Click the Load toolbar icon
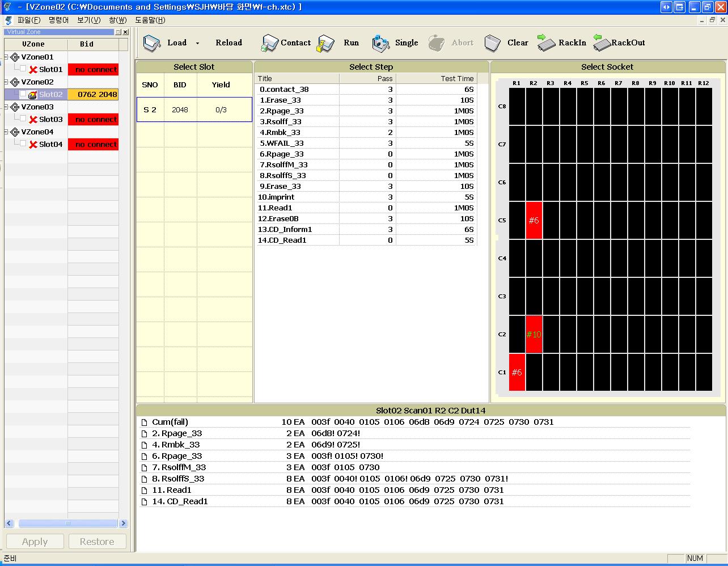This screenshot has width=728, height=566. point(152,43)
